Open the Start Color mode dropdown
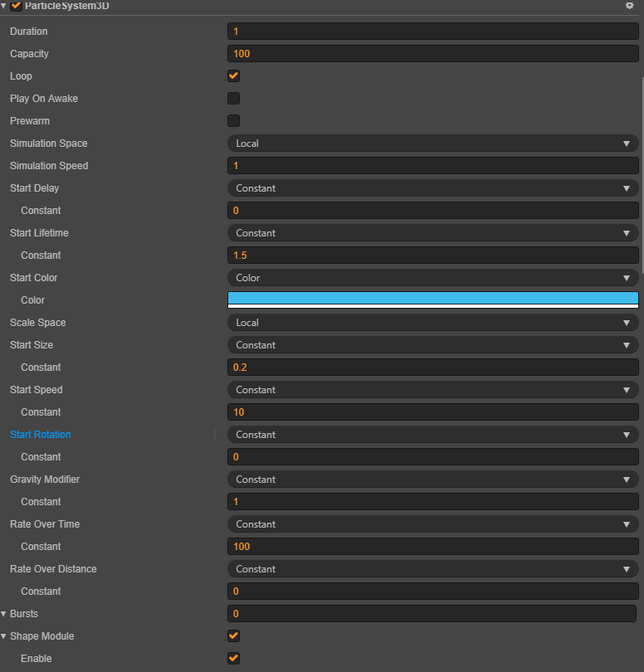 [432, 278]
